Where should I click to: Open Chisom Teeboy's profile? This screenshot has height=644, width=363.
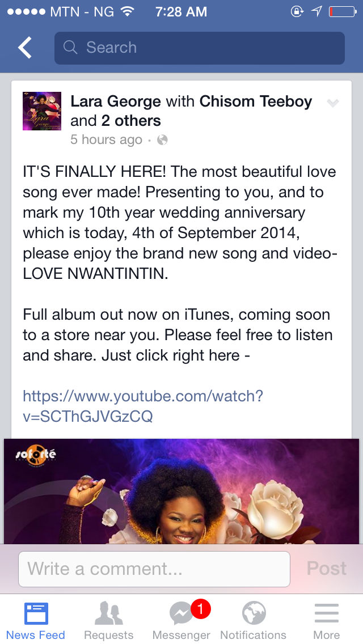coord(256,101)
